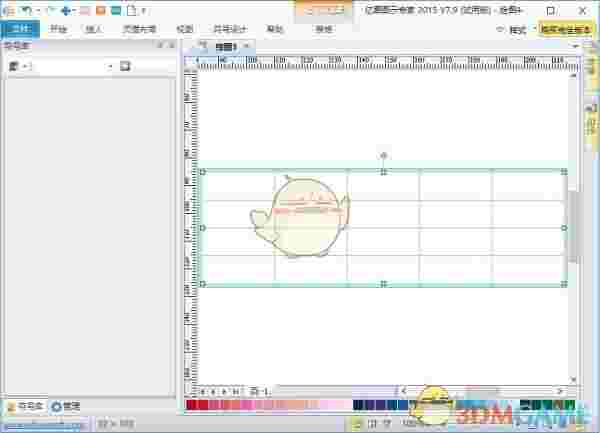Click the Undo arrow in quick access toolbar

point(26,10)
